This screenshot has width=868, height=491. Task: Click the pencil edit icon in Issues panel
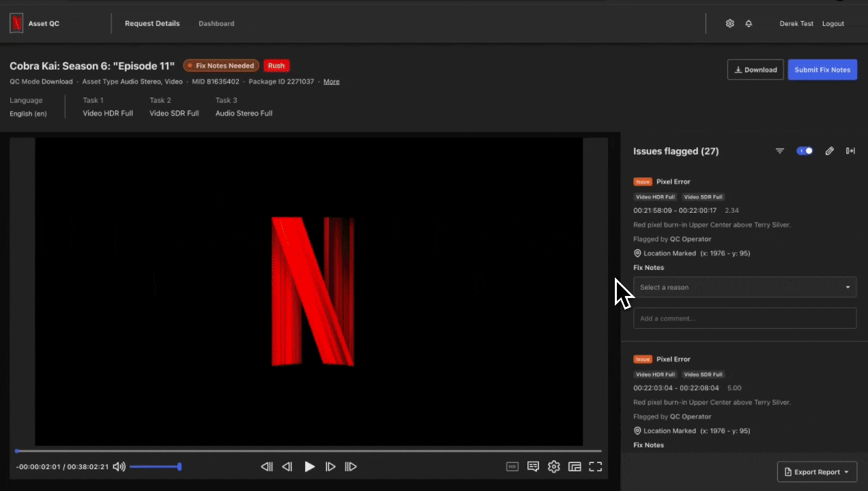(x=829, y=151)
